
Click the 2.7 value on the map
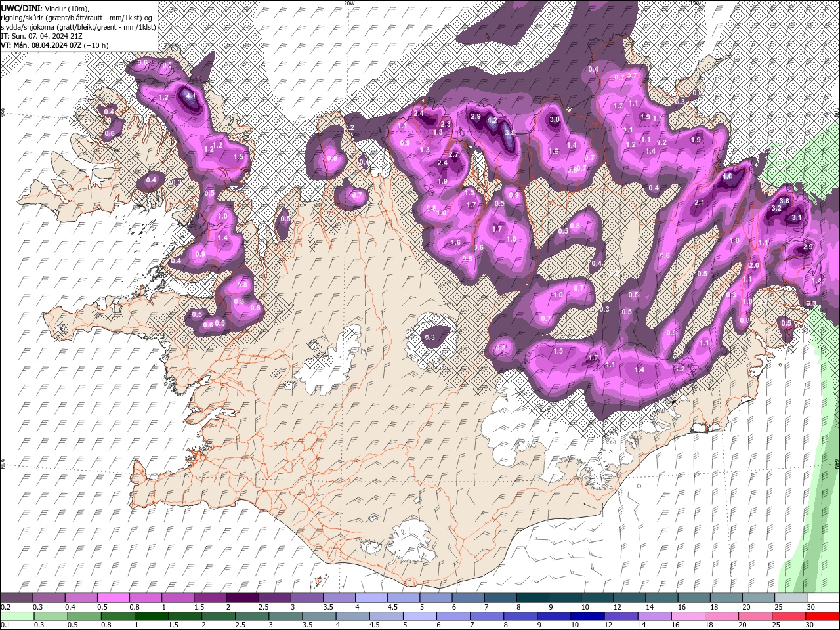click(453, 154)
